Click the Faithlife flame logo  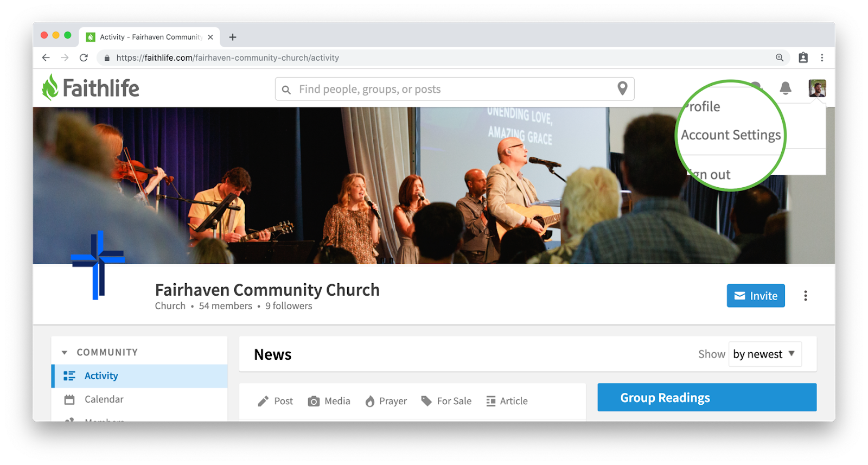coord(50,87)
